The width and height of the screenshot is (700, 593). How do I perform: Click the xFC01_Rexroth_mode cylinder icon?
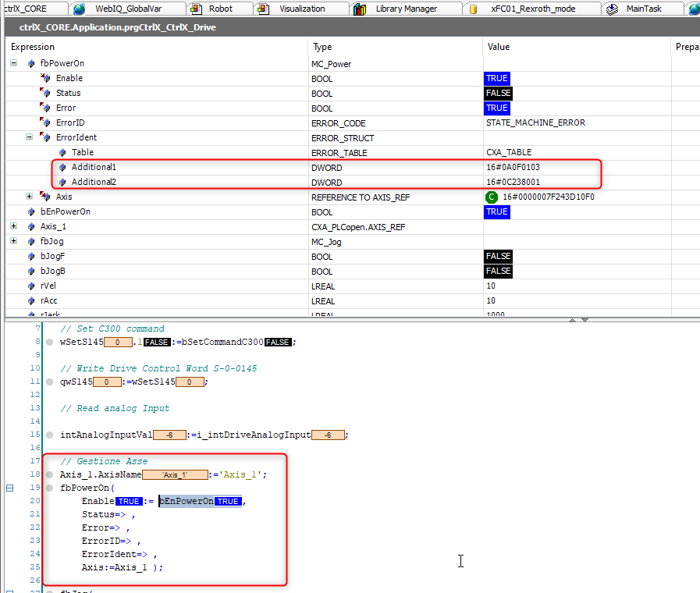point(473,9)
